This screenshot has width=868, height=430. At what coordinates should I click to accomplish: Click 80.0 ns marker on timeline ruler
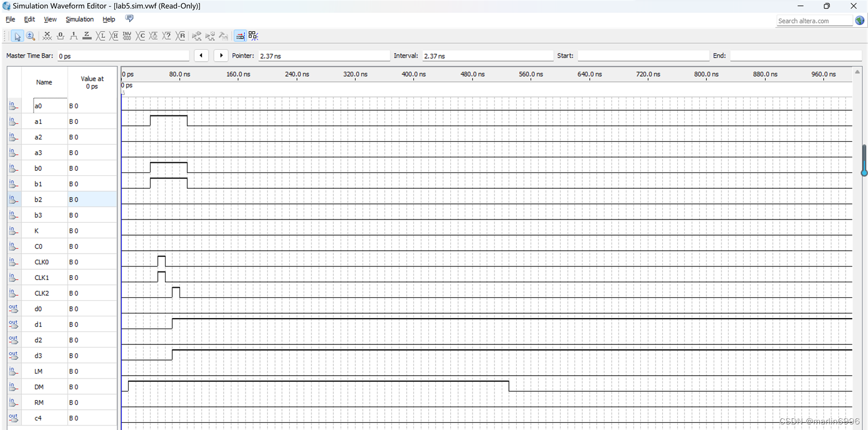coord(180,74)
